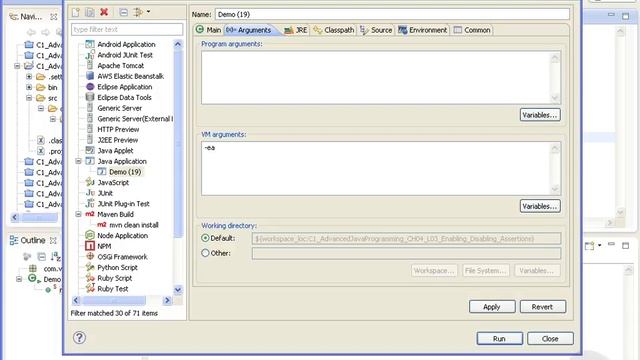Select Ruby Test configuration type
This screenshot has width=640, height=360.
coord(113,289)
